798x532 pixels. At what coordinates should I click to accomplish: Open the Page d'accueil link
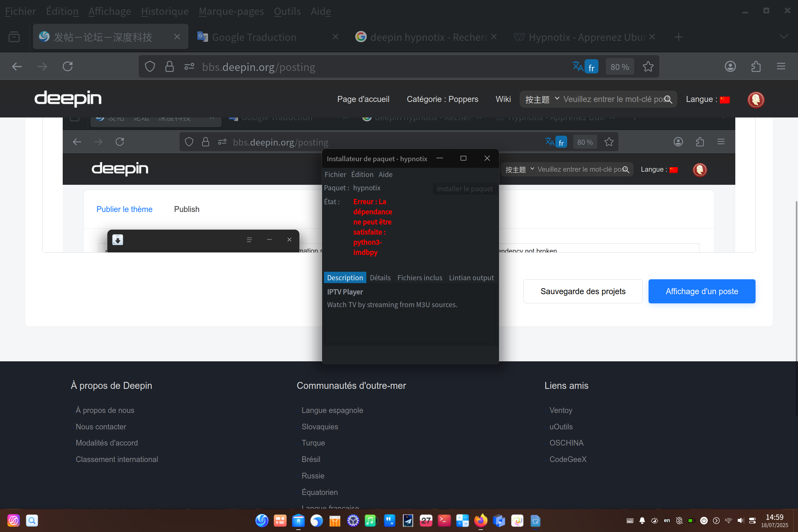(363, 99)
